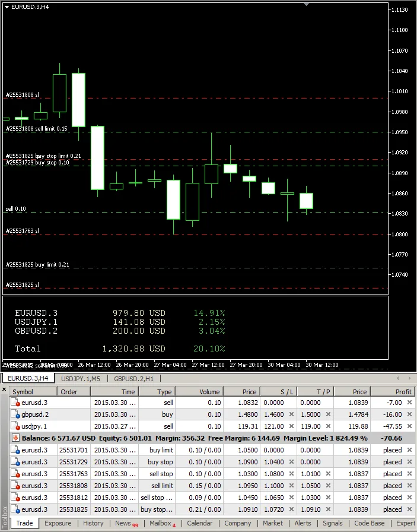Remove stop loss 1.0400 on order 25531729

[291, 462]
